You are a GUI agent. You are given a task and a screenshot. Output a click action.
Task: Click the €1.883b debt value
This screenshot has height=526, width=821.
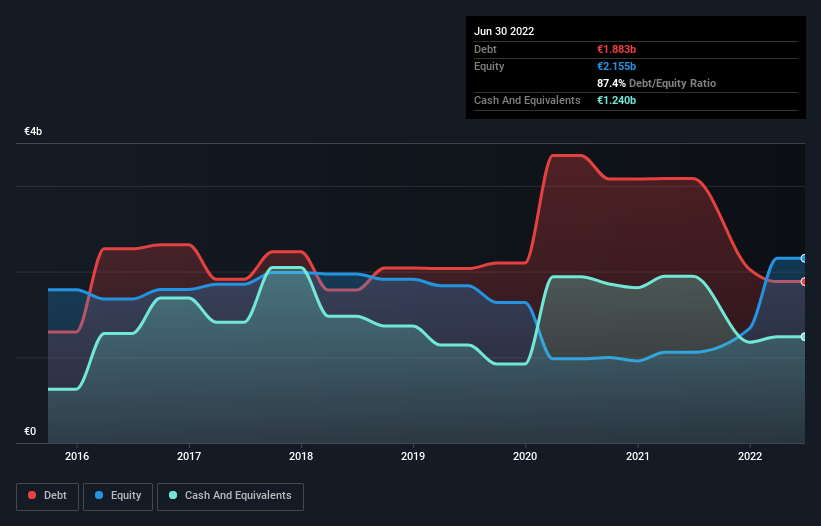pyautogui.click(x=616, y=49)
